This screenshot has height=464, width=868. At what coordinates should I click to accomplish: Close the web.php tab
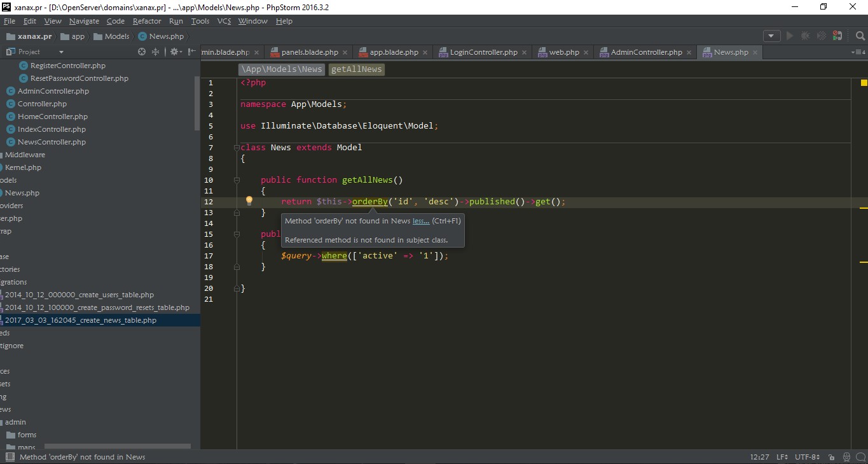click(x=586, y=53)
